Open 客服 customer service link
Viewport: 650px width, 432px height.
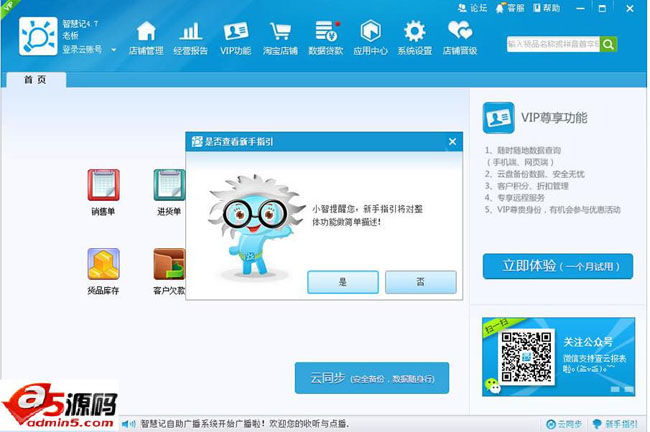[x=510, y=8]
